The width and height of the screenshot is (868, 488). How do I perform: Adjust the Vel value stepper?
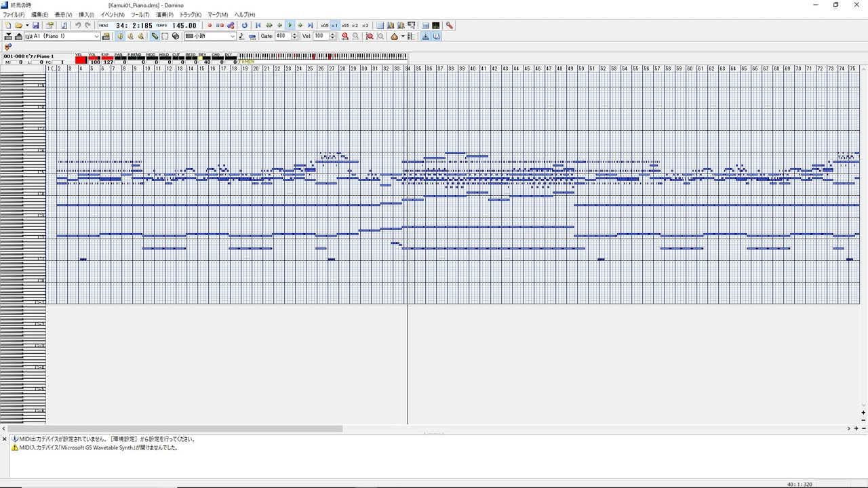(332, 36)
